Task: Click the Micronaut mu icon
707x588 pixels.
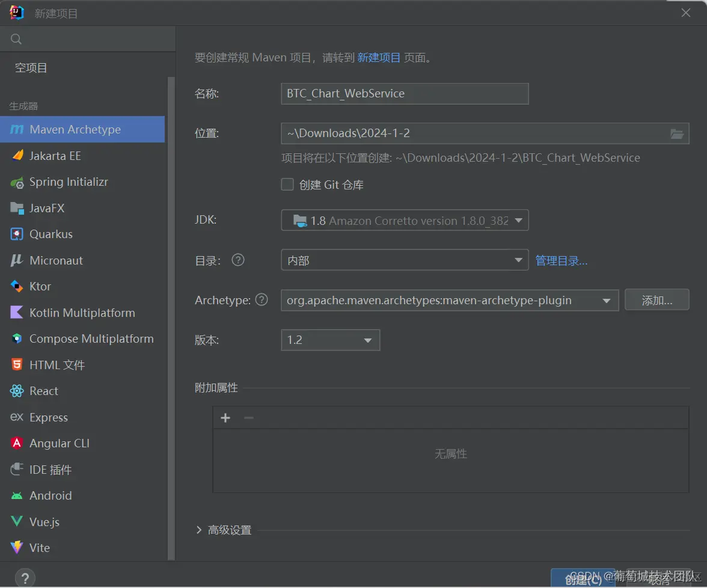Action: (17, 260)
